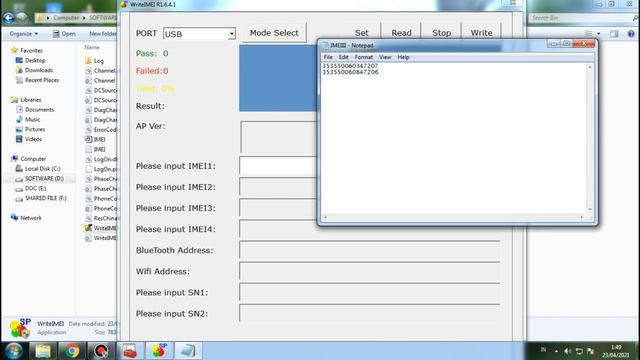Click the Stop button in WriteIMEI
The width and height of the screenshot is (640, 360).
coord(441,33)
